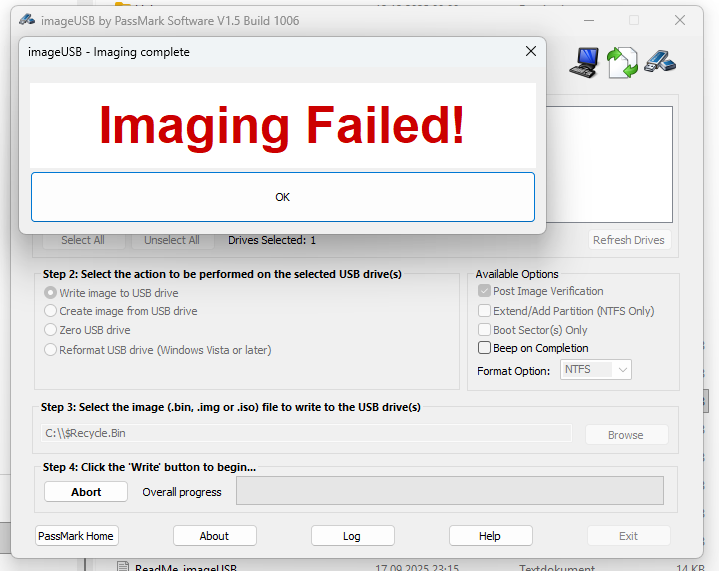This screenshot has width=719, height=571.
Task: Click the green arrows document icon
Action: click(x=622, y=62)
